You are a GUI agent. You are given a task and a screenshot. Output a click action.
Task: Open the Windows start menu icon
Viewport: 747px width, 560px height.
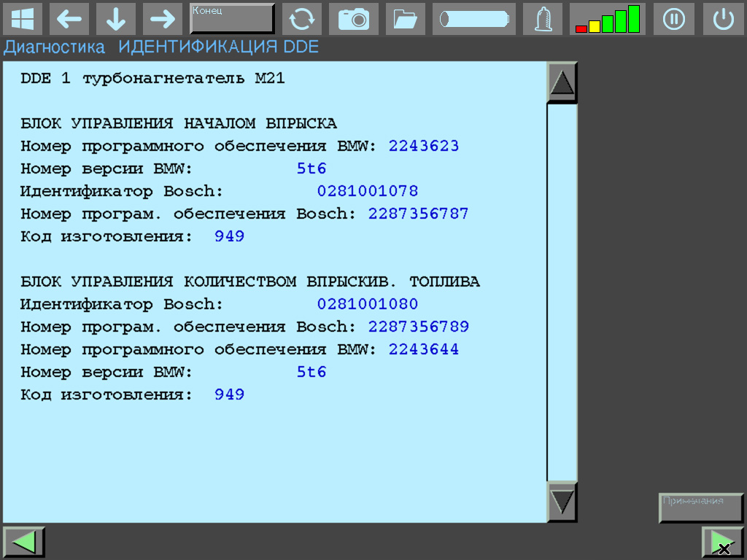[23, 19]
